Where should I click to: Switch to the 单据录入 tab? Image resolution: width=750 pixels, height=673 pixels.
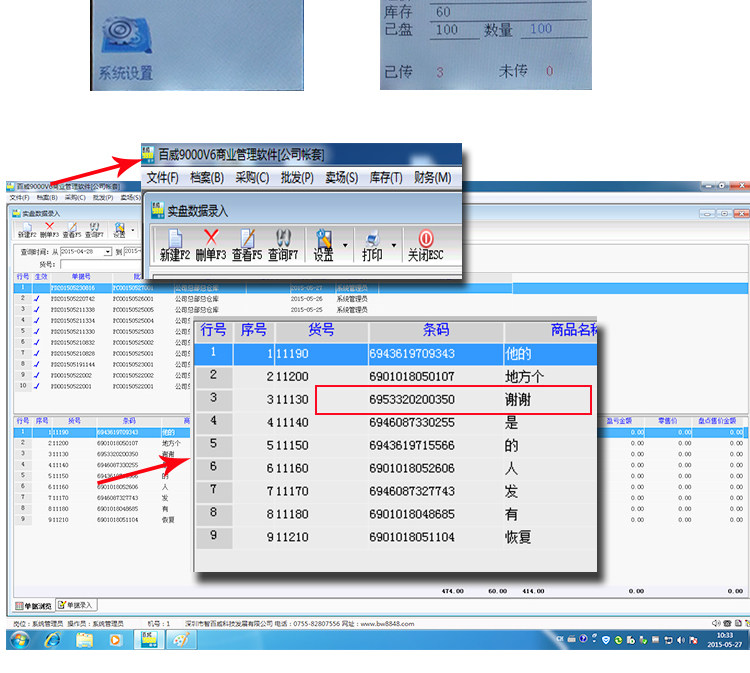[77, 605]
